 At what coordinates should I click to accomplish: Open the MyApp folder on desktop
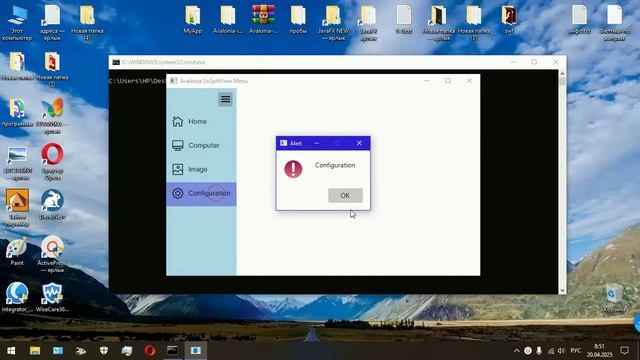[193, 20]
